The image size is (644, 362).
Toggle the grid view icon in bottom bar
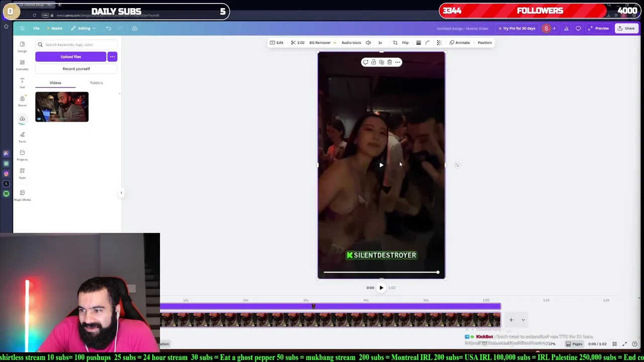[614, 344]
